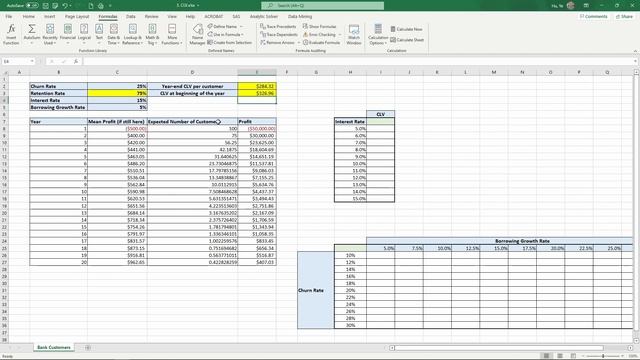Click Evaluate Formula
The height and width of the screenshot is (360, 640).
tap(321, 42)
